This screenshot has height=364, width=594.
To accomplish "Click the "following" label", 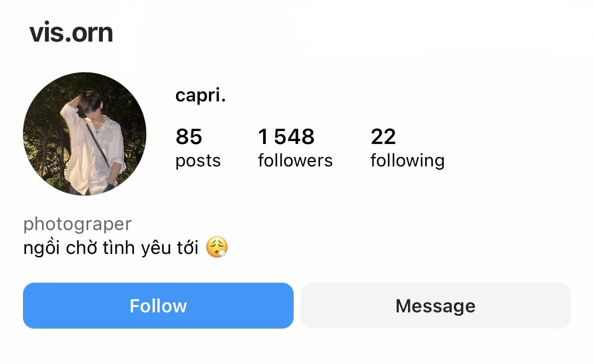I will point(407,161).
